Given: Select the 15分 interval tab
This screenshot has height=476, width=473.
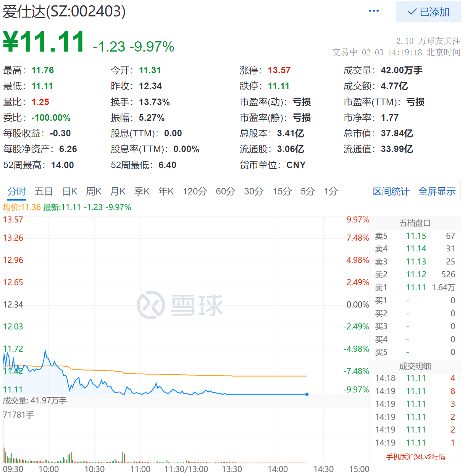Looking at the screenshot, I should tap(282, 191).
